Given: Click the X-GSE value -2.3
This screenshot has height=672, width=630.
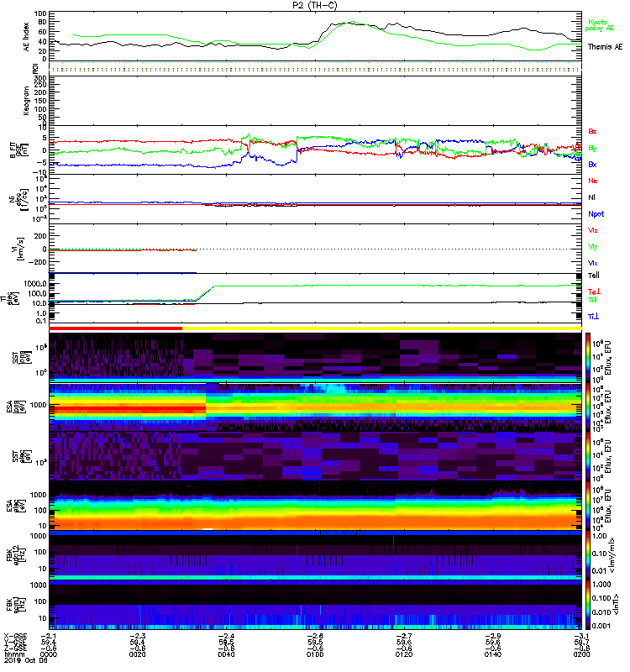Looking at the screenshot, I should 138,636.
